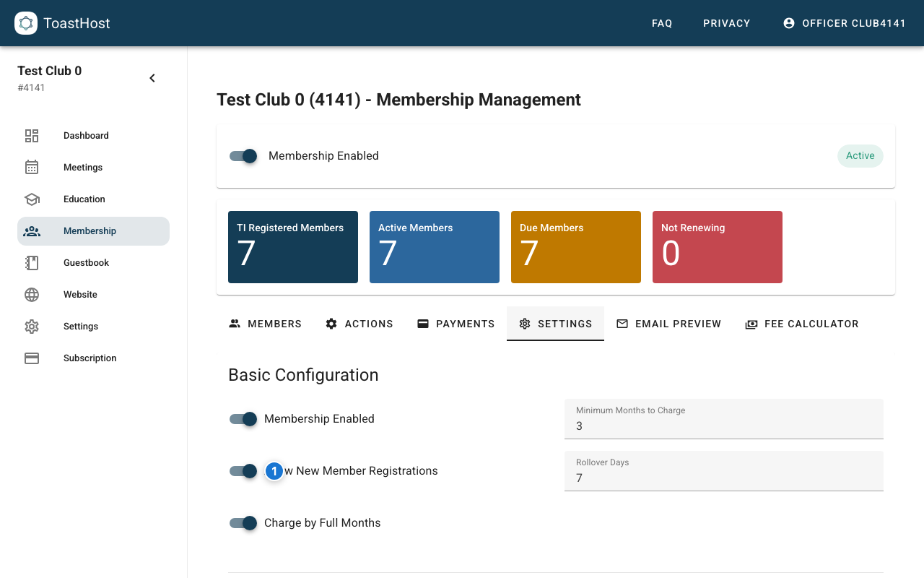The image size is (924, 578).
Task: Click the ToastHost logo icon
Action: click(26, 23)
